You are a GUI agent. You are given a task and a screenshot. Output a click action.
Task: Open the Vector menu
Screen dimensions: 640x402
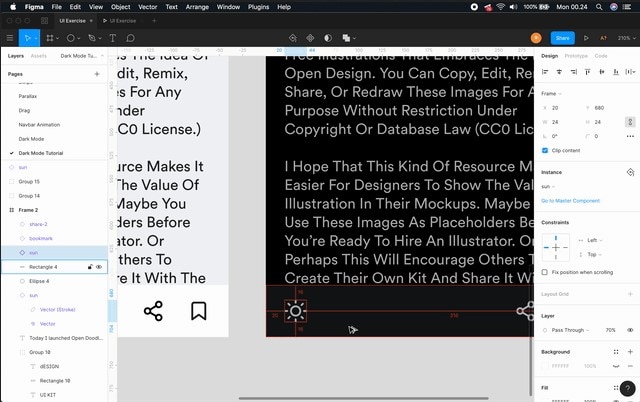tap(147, 7)
